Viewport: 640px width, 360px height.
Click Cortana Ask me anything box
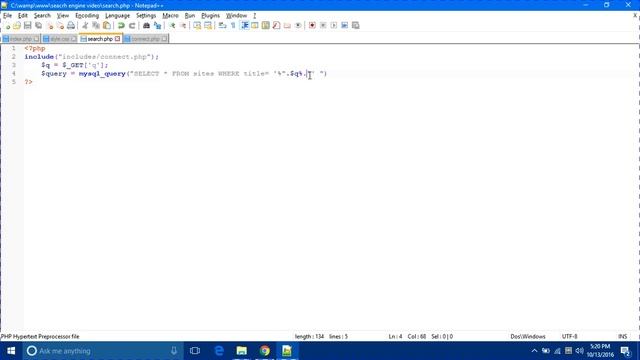pos(102,351)
